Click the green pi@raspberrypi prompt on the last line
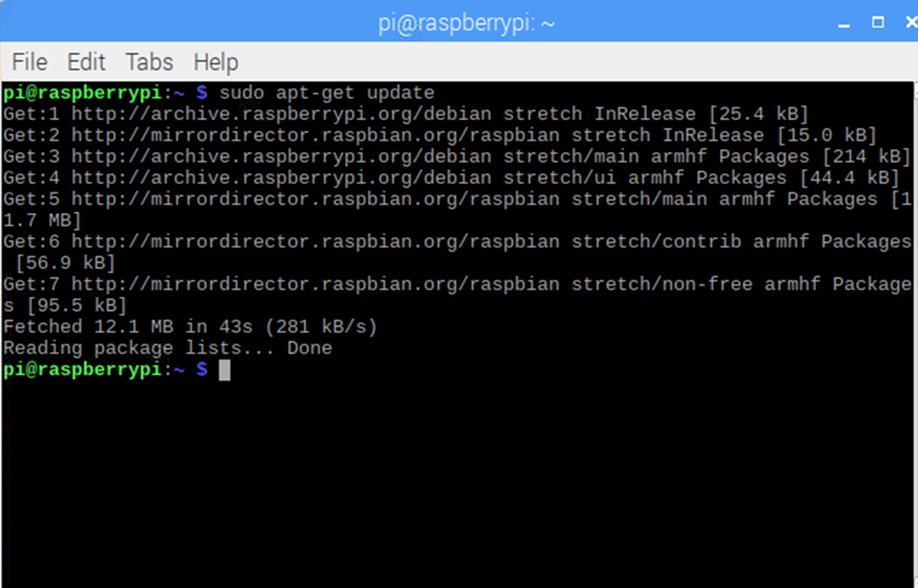Viewport: 918px width, 588px height. 83,369
